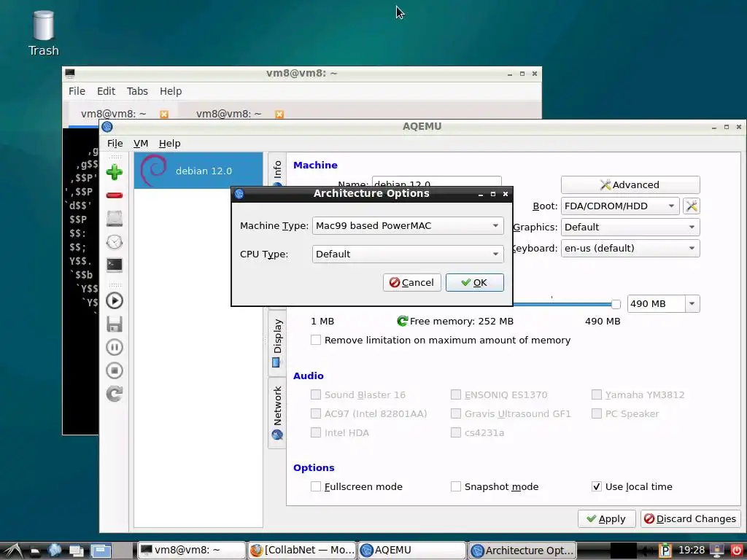Enable Remove limitation on maximum memory checkbox
This screenshot has height=560, width=747.
pyautogui.click(x=315, y=340)
